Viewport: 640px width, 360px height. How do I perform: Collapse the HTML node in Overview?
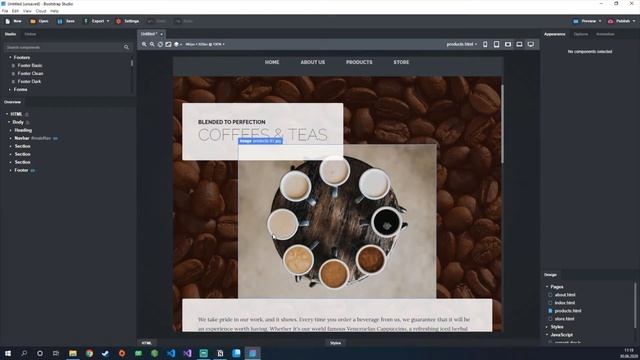point(7,114)
